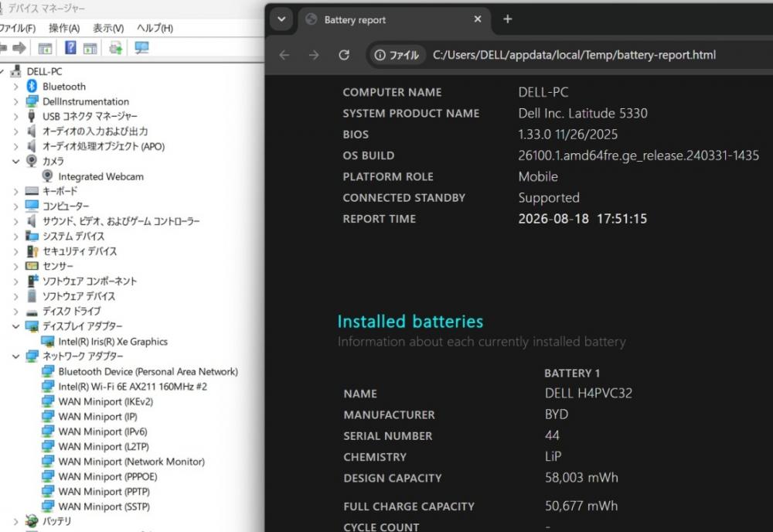Select オーディオ処理オブジェクト (APO) row
The image size is (773, 532).
pos(104,146)
